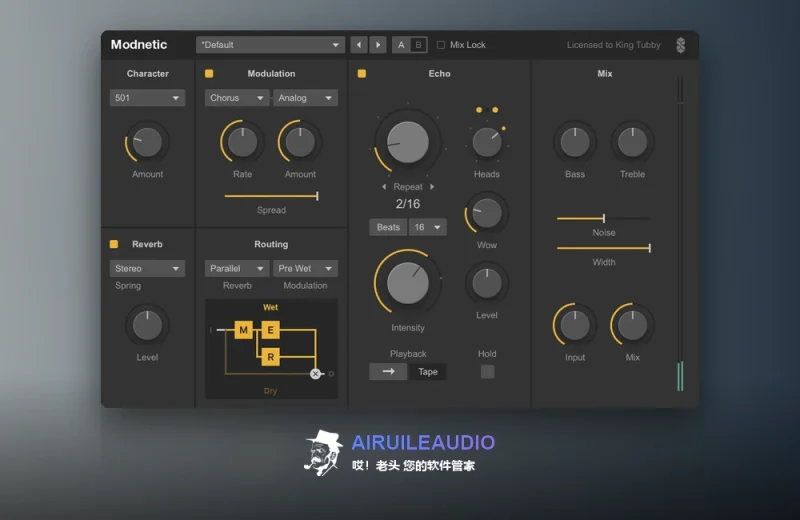800x520 pixels.
Task: Toggle the Modulation section on/off
Action: (209, 73)
